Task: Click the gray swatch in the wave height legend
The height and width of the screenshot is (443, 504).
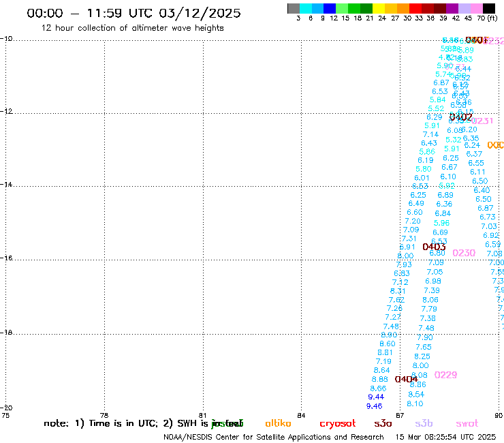Action: point(294,9)
